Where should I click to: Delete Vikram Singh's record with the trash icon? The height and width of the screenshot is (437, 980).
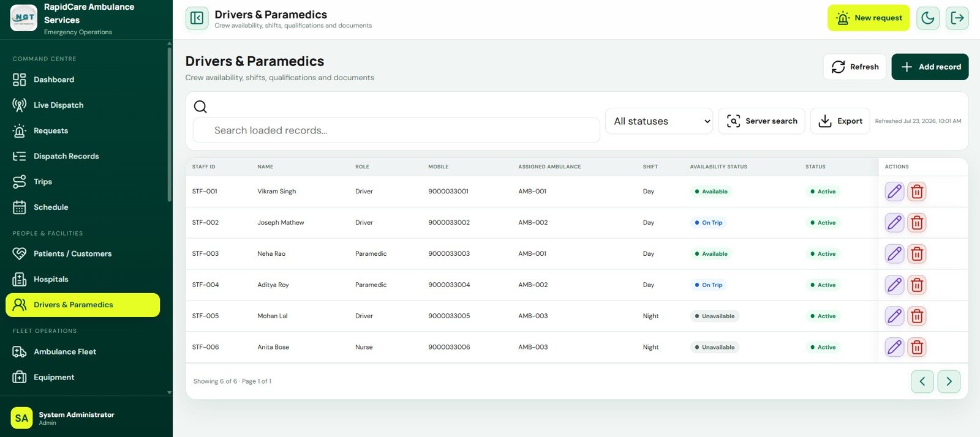pos(917,192)
